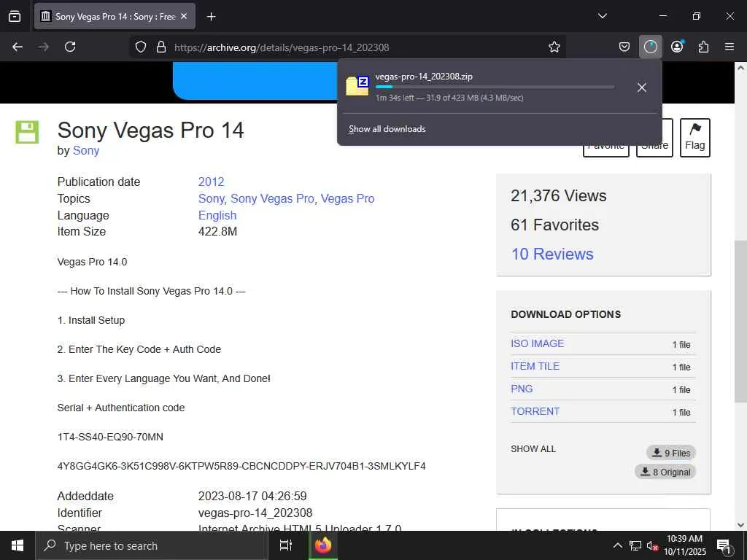
Task: Click the scrollbar up arrow
Action: [740, 68]
